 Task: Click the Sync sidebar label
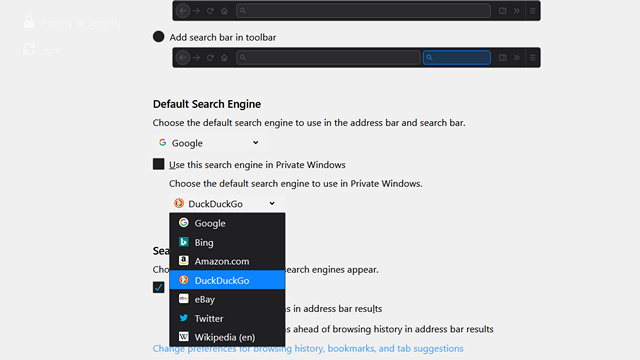click(52, 50)
